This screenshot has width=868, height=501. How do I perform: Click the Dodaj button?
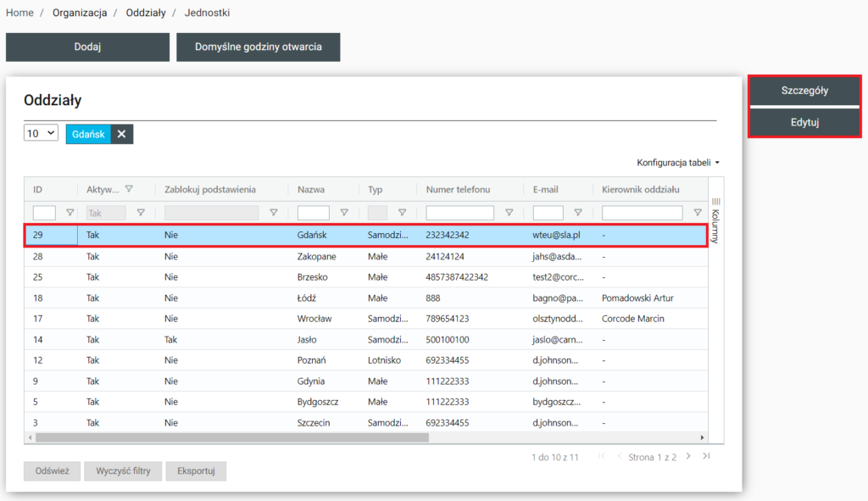pyautogui.click(x=87, y=47)
